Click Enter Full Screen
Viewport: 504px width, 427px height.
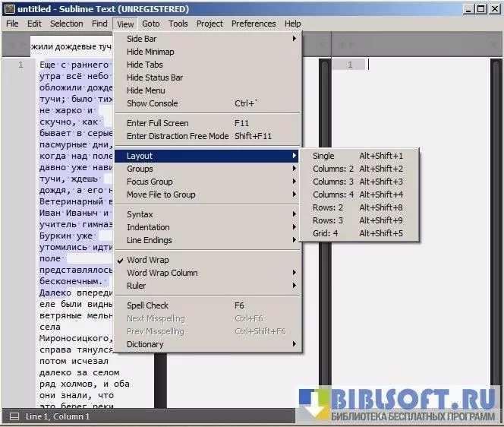[157, 123]
